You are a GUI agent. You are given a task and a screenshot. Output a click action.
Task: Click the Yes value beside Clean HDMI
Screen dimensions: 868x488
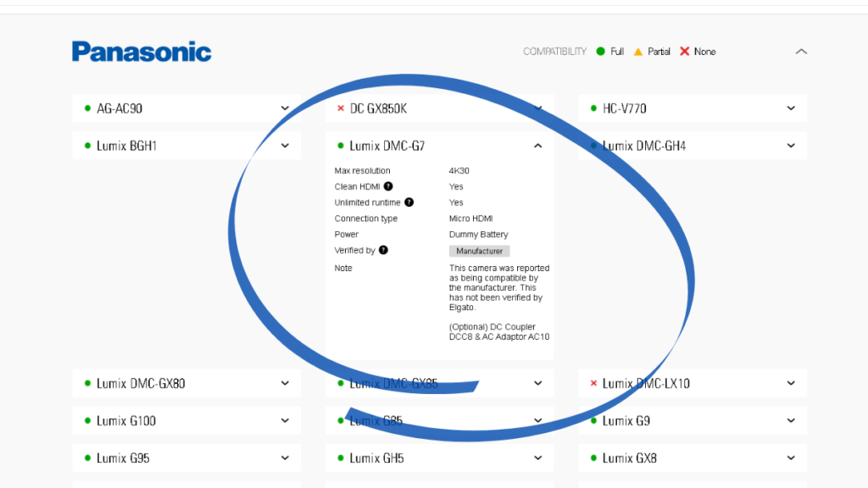(456, 186)
